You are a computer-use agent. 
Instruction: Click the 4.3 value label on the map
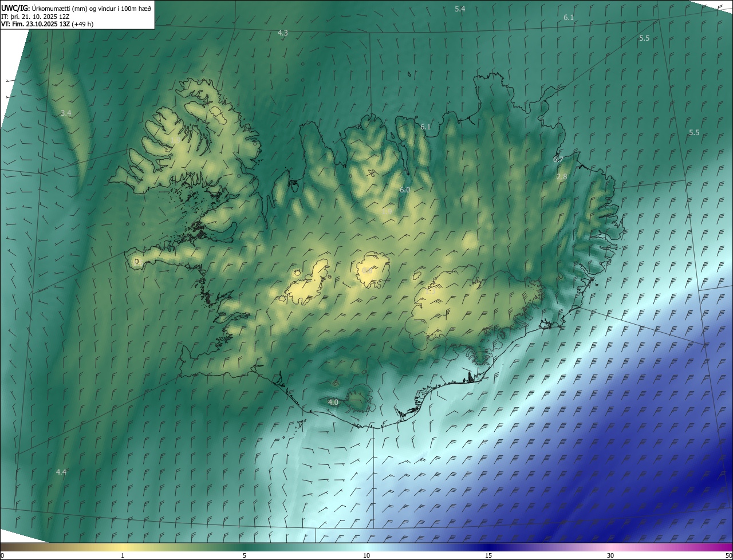click(282, 33)
